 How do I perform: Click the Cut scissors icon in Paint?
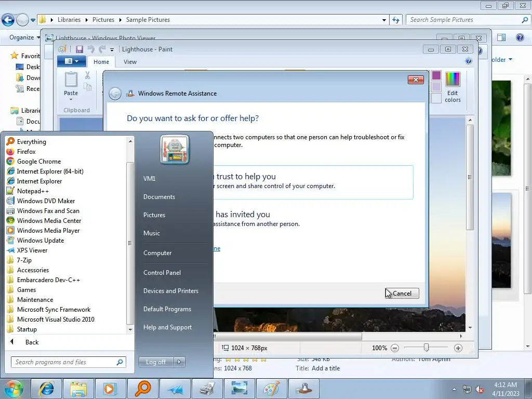pyautogui.click(x=87, y=75)
